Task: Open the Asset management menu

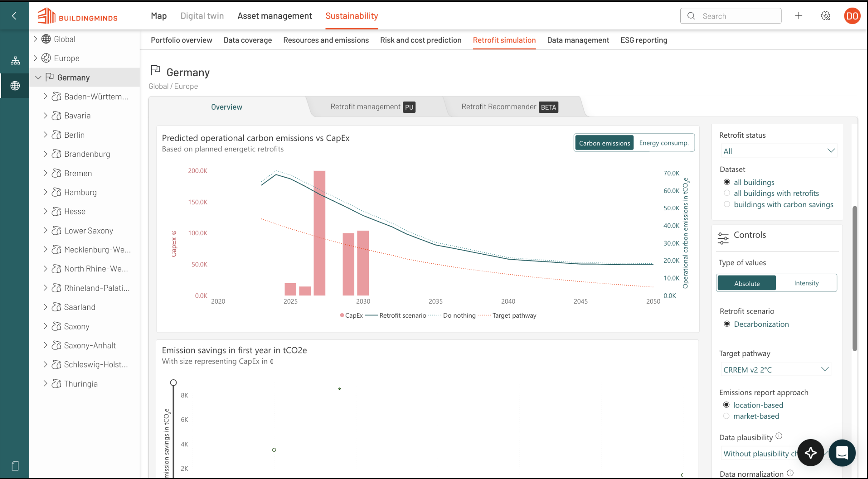Action: 275,16
